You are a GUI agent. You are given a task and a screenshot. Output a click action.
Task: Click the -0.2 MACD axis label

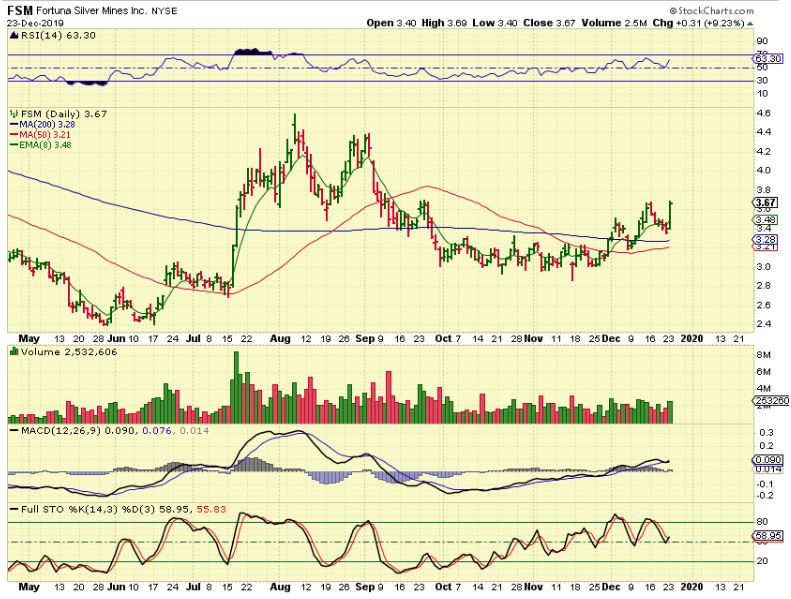pyautogui.click(x=765, y=496)
